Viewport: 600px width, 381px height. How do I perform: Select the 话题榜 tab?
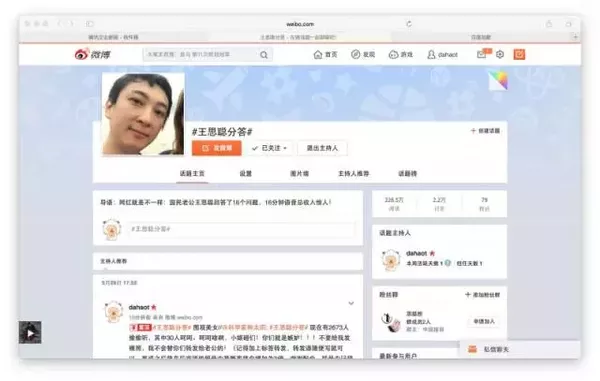click(x=408, y=174)
